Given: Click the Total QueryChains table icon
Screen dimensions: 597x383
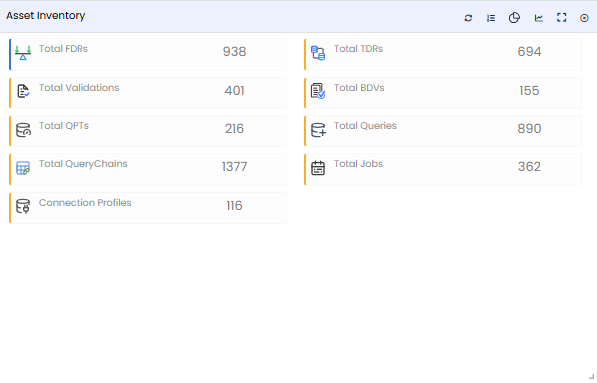Looking at the screenshot, I should click(x=23, y=168).
